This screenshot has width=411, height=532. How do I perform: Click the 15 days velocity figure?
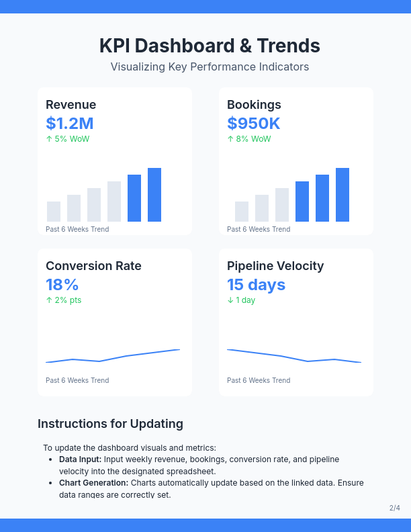257,284
